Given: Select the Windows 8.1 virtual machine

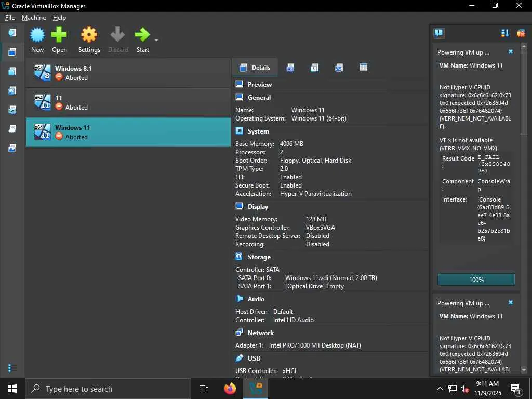Looking at the screenshot, I should (x=128, y=73).
